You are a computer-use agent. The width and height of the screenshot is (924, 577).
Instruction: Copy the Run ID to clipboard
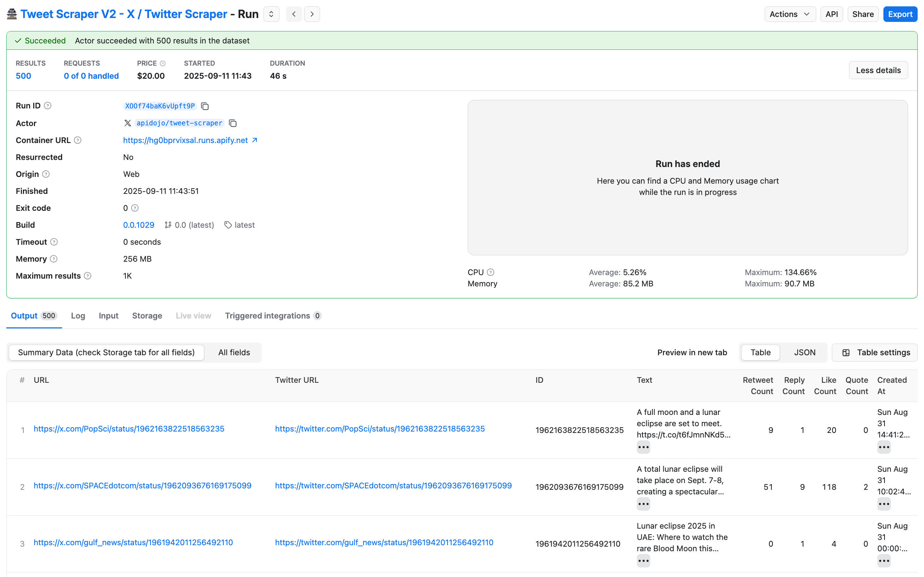coord(205,106)
